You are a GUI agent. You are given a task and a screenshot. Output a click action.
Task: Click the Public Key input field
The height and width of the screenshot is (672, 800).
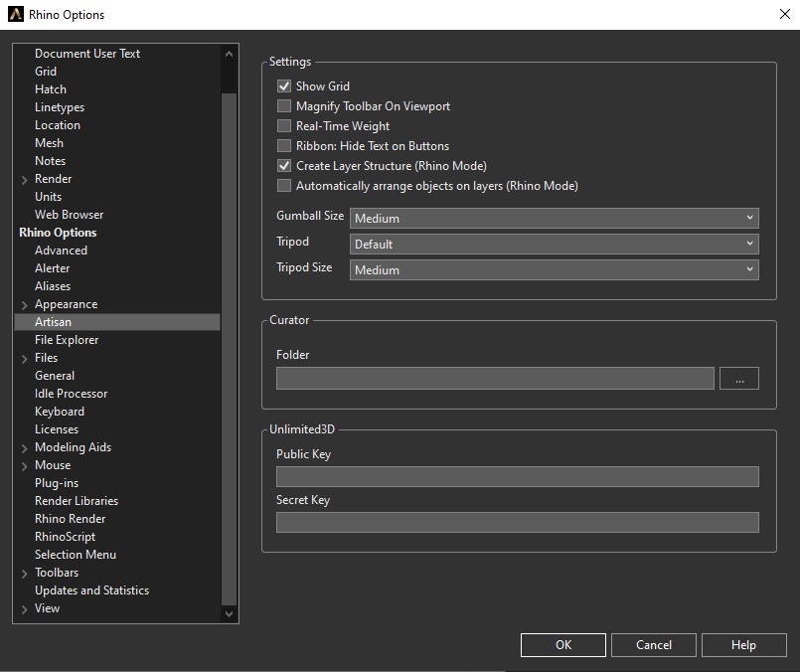518,476
